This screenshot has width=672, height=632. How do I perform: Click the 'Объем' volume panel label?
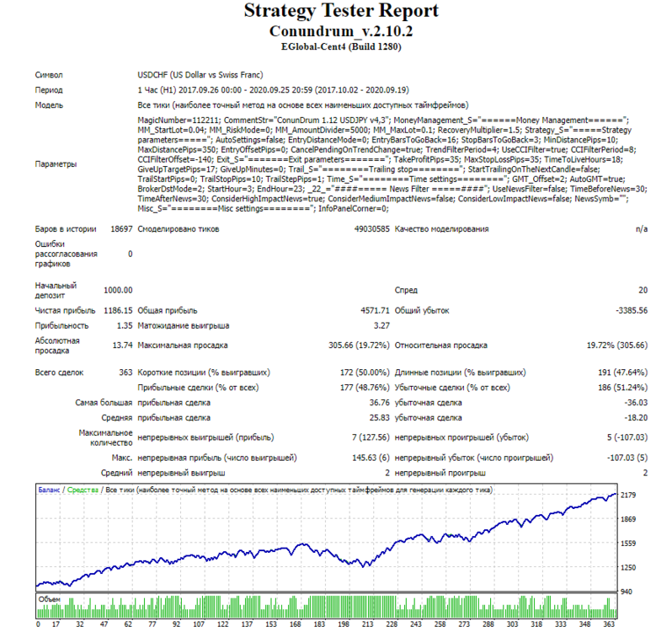pos(50,599)
